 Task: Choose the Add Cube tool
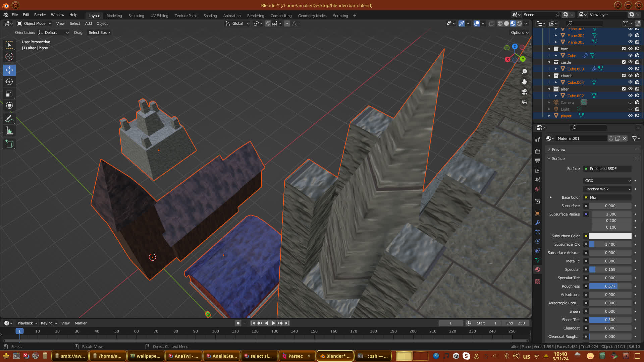pos(9,144)
